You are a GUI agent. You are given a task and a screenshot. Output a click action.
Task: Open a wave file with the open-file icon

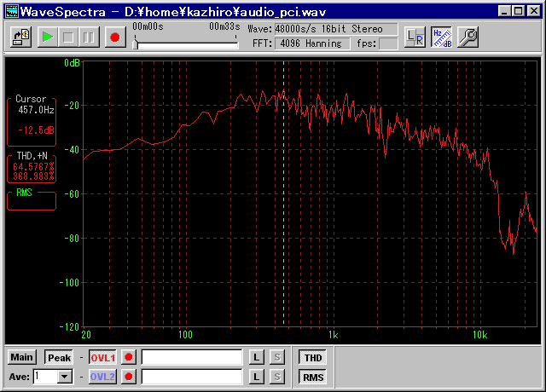pyautogui.click(x=21, y=37)
